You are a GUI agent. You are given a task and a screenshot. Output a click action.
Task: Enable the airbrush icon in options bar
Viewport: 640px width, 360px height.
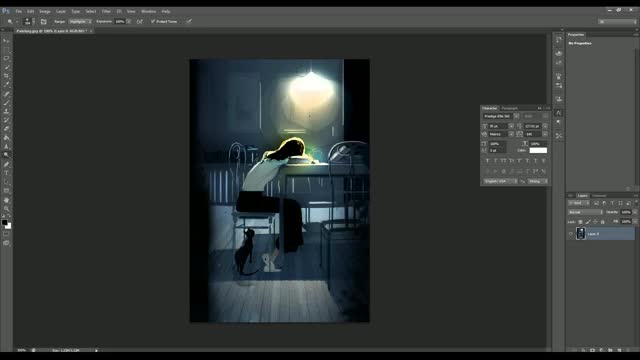click(140, 21)
